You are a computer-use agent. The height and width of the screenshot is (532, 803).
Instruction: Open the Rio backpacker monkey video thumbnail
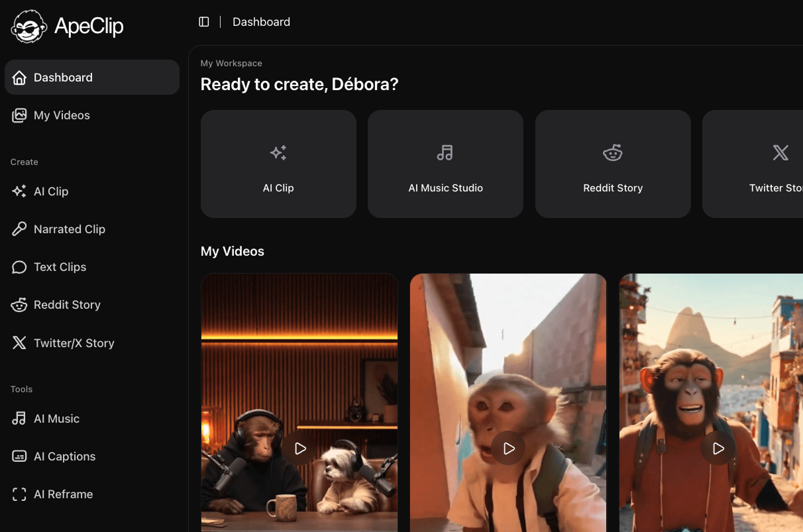click(718, 449)
